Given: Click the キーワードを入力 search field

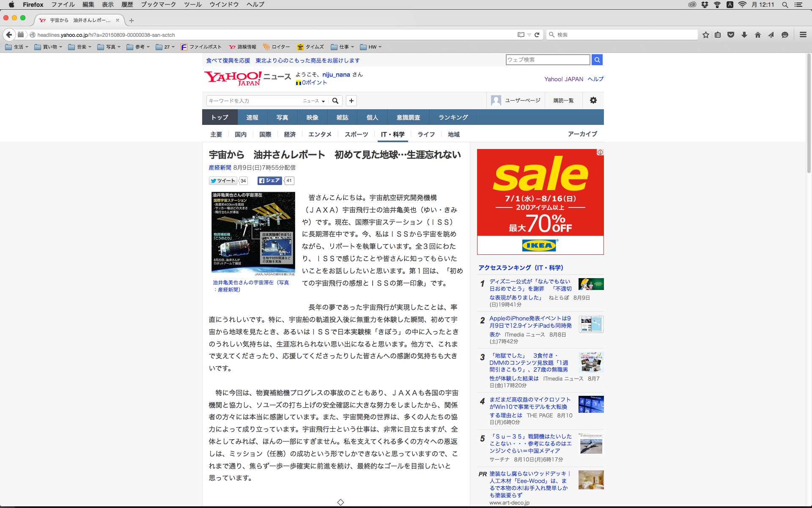Looking at the screenshot, I should (x=254, y=101).
